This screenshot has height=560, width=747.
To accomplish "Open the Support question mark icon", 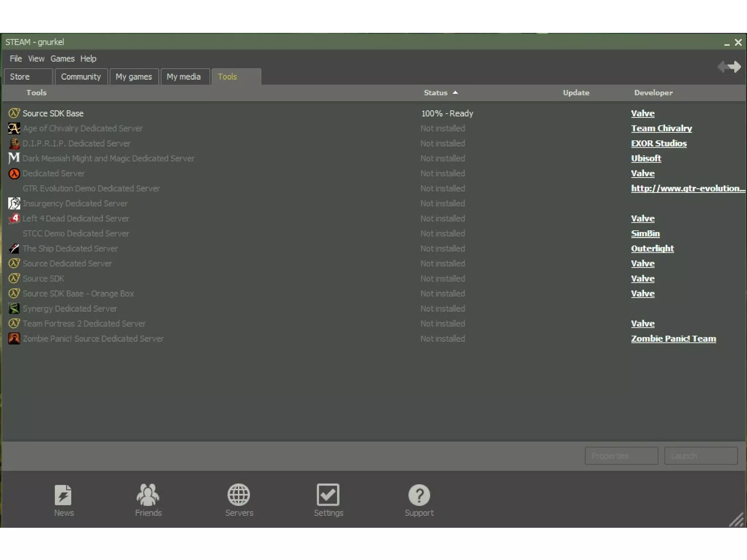I will (419, 495).
